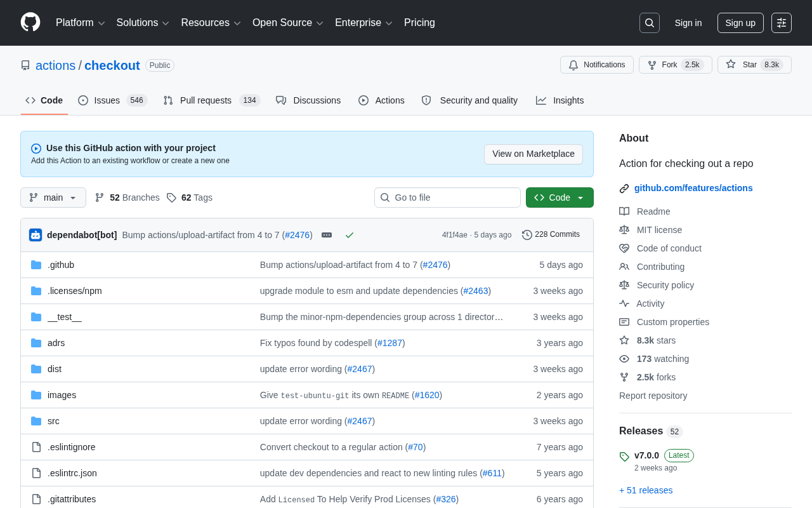The image size is (812, 508).
Task: Open the + 51 releases link
Action: [x=646, y=490]
